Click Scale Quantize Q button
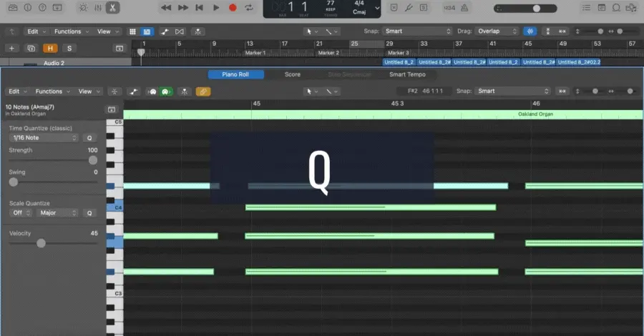This screenshot has height=336, width=644. [x=89, y=213]
